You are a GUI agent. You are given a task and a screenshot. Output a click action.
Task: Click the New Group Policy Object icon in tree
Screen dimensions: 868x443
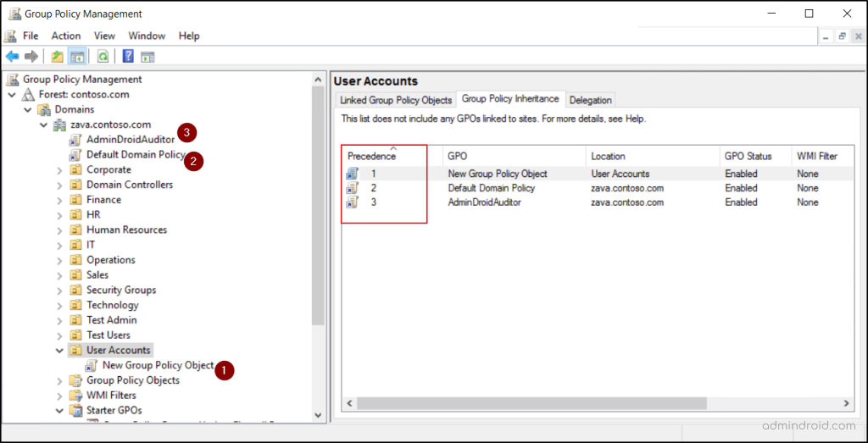coord(92,366)
